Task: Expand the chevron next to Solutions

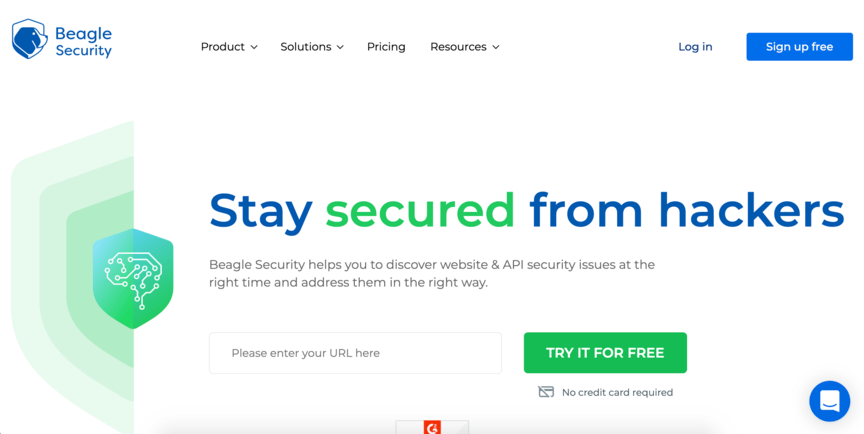Action: coord(340,47)
